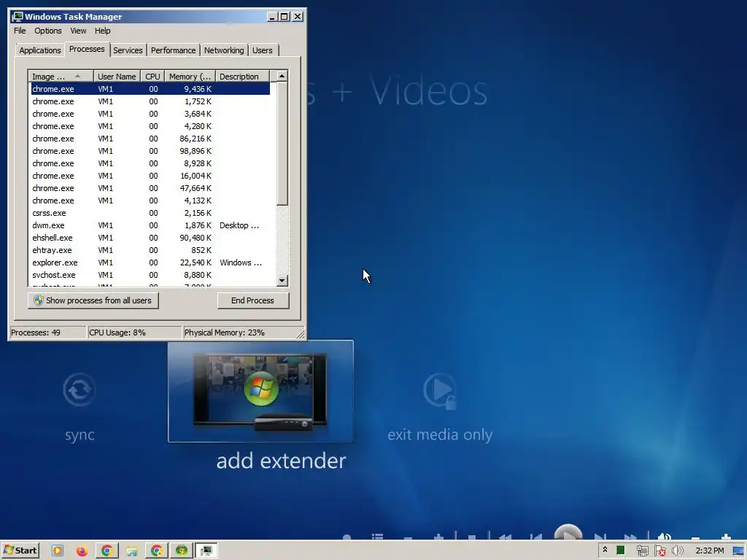The width and height of the screenshot is (747, 560).
Task: Click the second Chrome taskbar button beside Media Center
Action: 157,551
